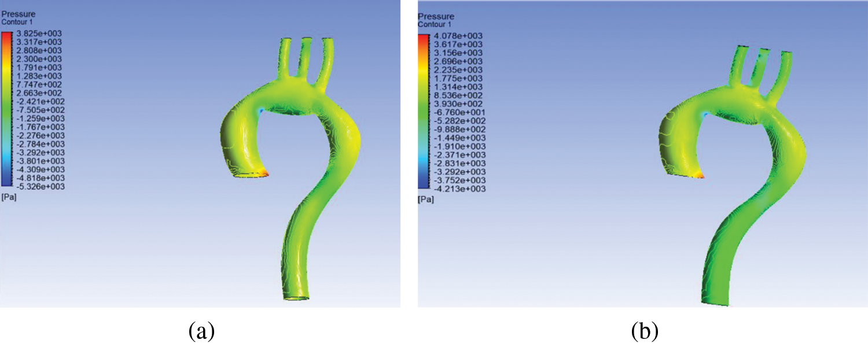Viewport: 868px width, 351px height.
Task: Click the (a) caption below left plot
Action: point(201,331)
